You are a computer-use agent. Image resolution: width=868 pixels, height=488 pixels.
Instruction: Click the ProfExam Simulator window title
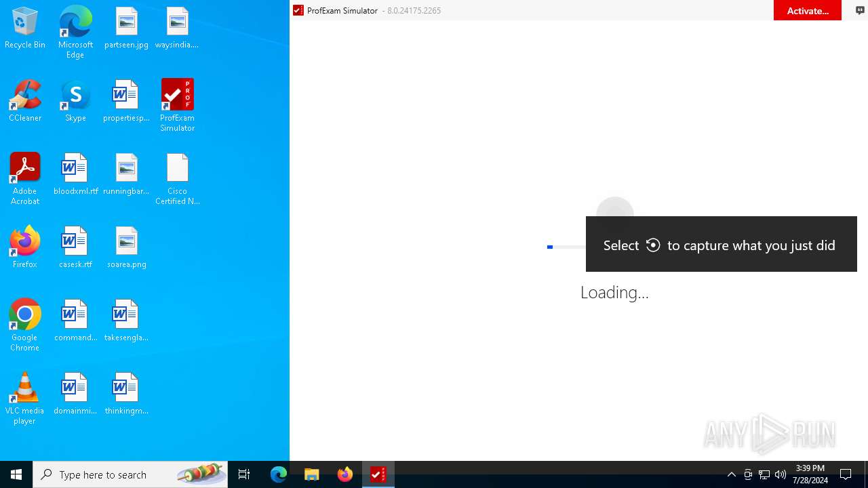(342, 10)
